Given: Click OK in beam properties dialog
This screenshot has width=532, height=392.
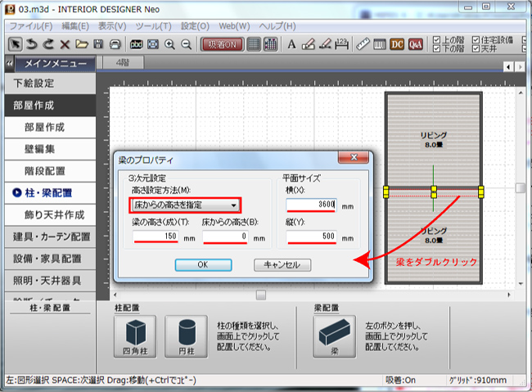Looking at the screenshot, I should (x=202, y=264).
